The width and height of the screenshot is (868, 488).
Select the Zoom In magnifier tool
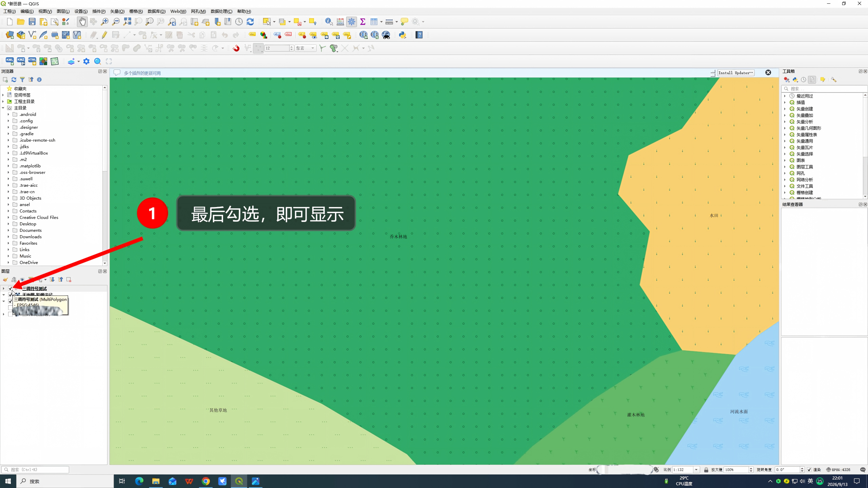104,22
